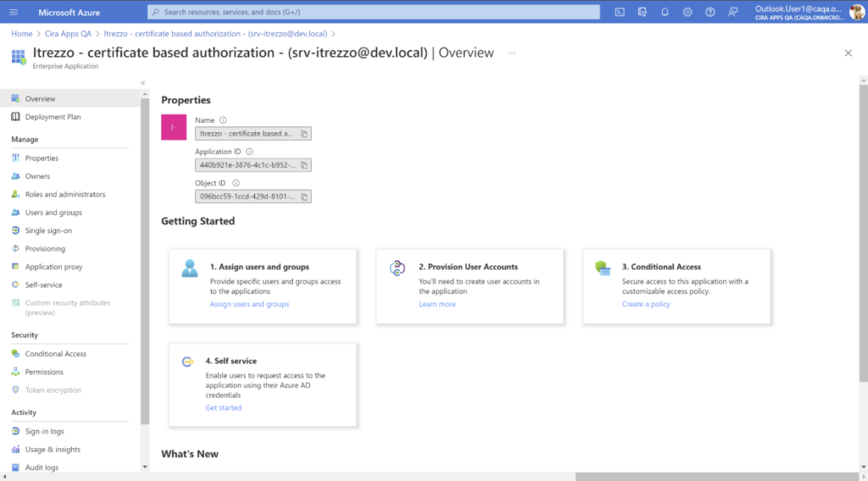Image resolution: width=868 pixels, height=481 pixels.
Task: Click the Name text field
Action: (x=253, y=133)
